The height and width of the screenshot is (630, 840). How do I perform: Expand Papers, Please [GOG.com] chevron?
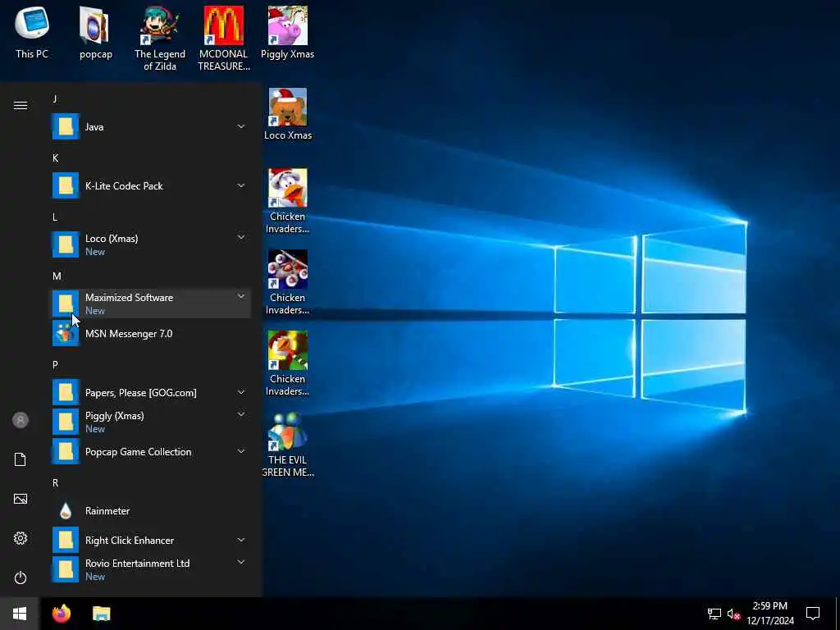tap(241, 392)
